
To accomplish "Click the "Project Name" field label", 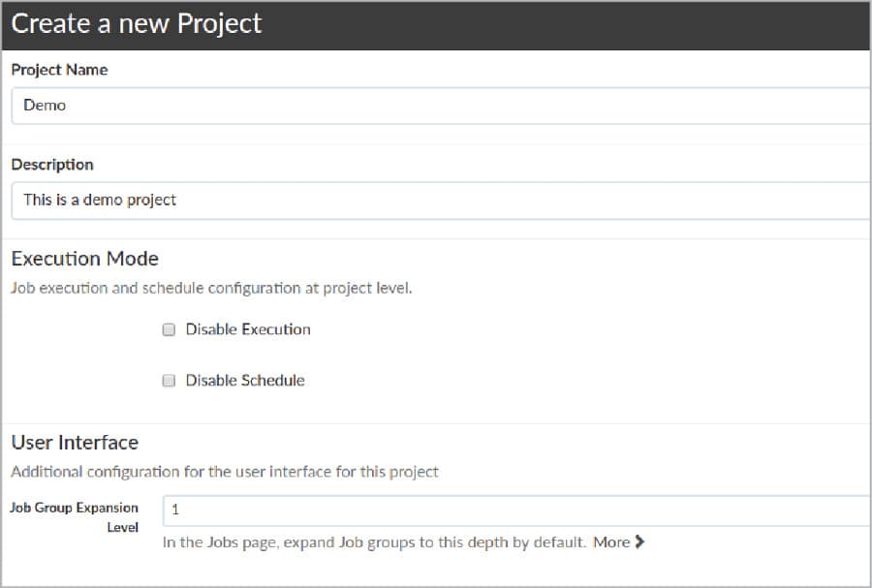I will (59, 70).
